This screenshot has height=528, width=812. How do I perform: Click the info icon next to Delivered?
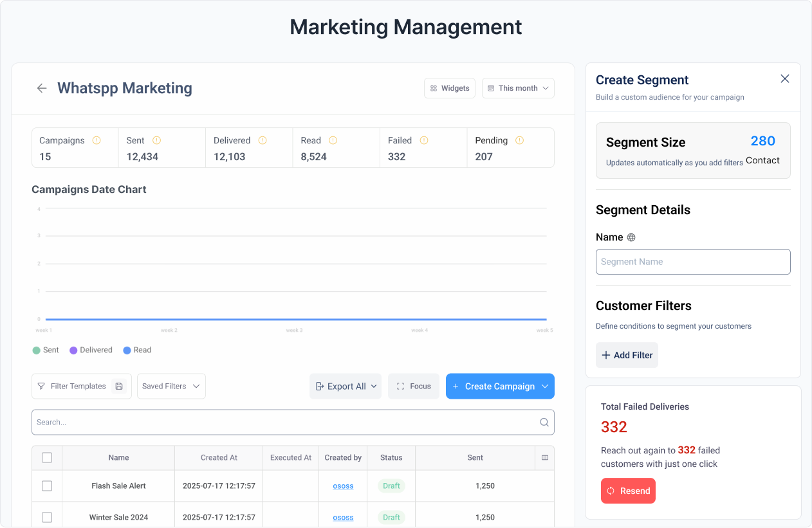[x=263, y=140]
